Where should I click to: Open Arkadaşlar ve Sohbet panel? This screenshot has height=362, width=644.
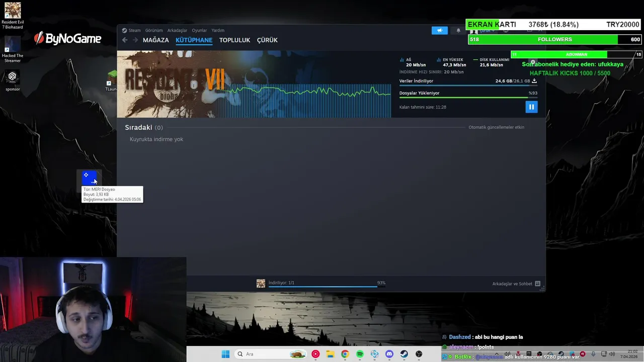click(512, 284)
